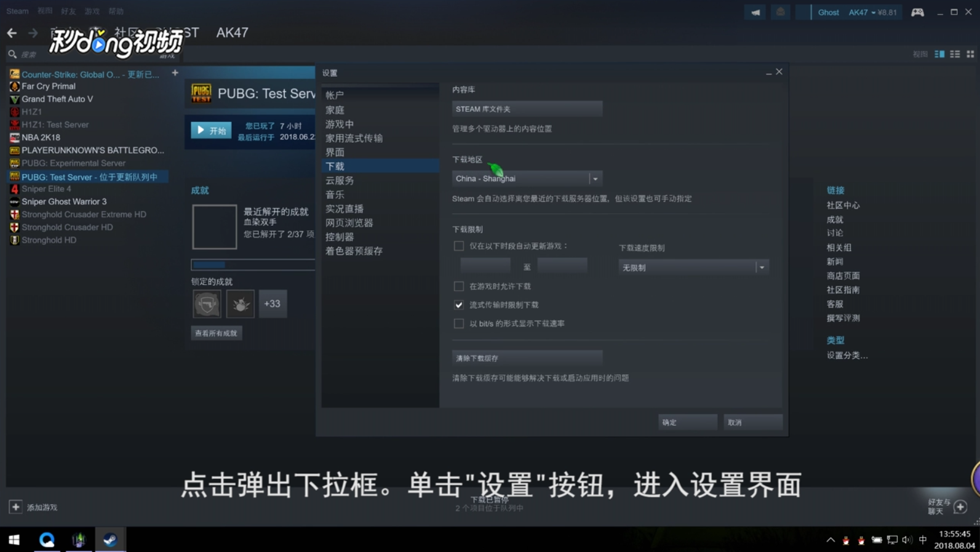The width and height of the screenshot is (980, 552).
Task: Open the download speed limit dropdown
Action: pos(694,268)
